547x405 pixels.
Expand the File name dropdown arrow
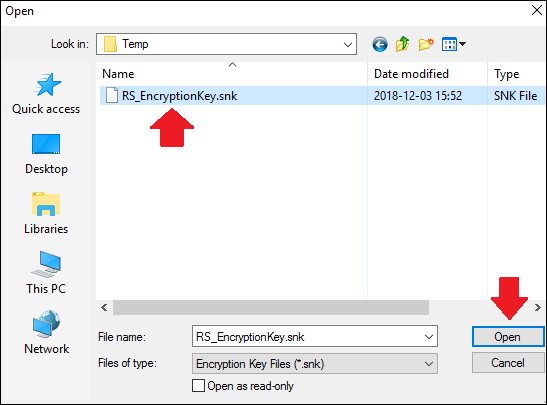429,337
